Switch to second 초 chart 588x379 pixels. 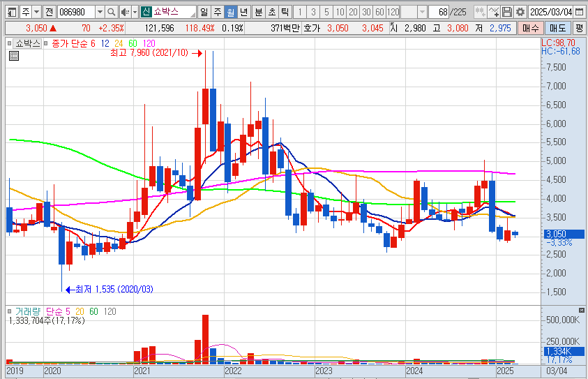(x=272, y=13)
